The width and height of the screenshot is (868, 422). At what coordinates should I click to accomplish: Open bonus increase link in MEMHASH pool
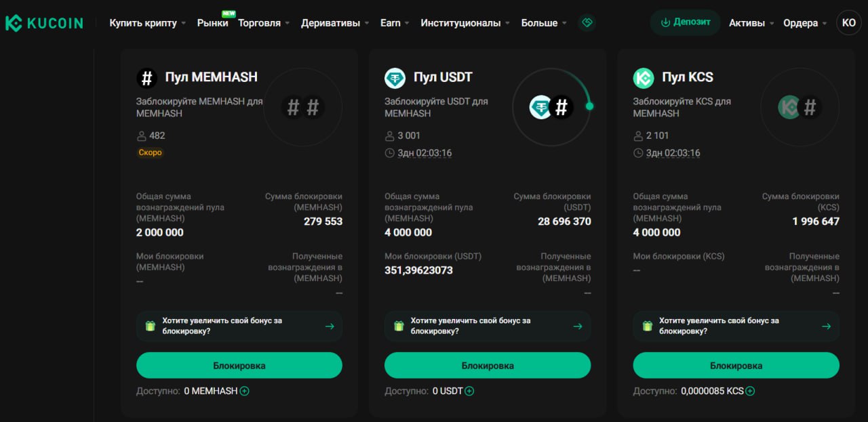239,326
